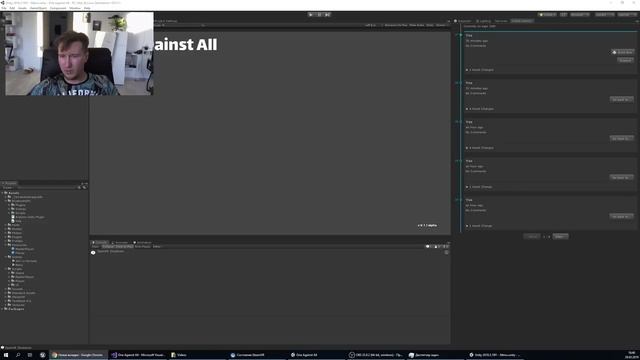The image size is (640, 360).
Task: Open Task View from the taskbar
Action: (x=30, y=355)
